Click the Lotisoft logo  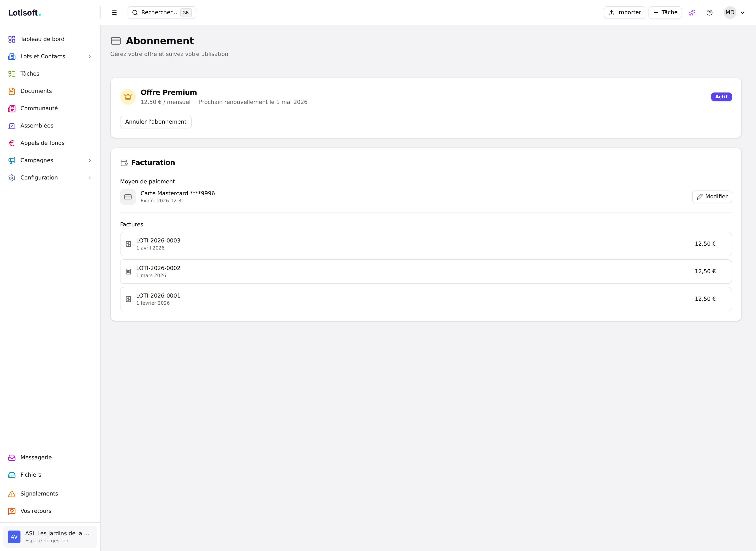point(24,13)
